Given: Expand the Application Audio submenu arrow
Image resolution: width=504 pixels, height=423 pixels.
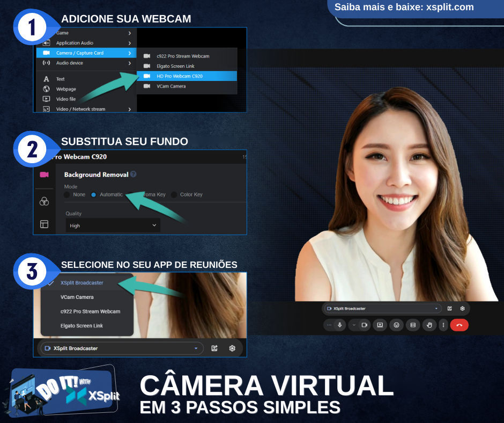Looking at the screenshot, I should point(130,43).
